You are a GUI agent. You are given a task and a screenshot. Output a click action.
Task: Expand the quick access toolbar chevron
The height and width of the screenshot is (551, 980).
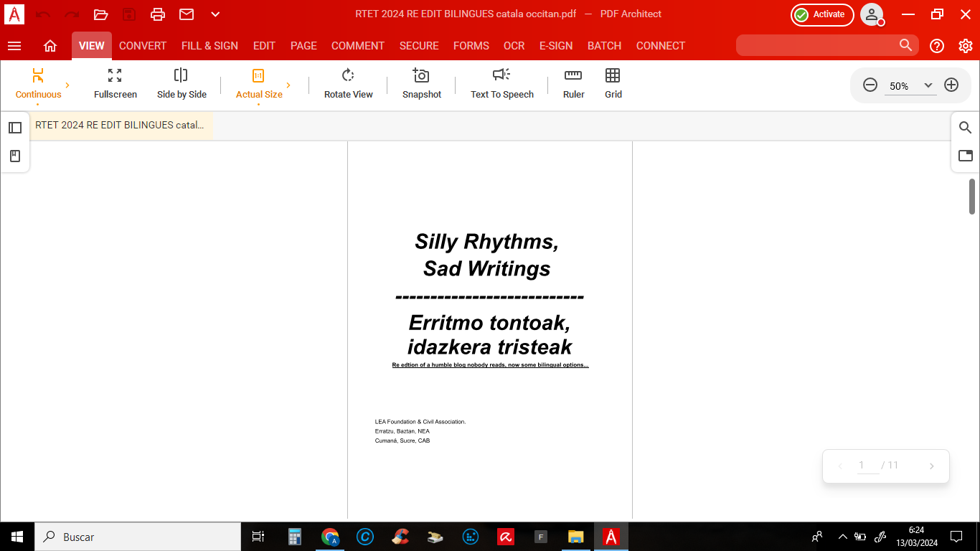pos(215,14)
